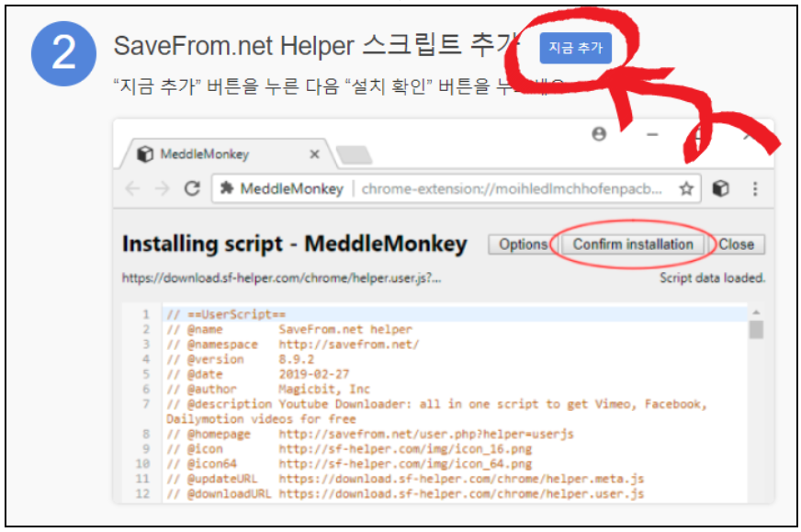Click the cube favicon on MeddleMonkey tab
The width and height of the screenshot is (801, 532).
coord(145,153)
